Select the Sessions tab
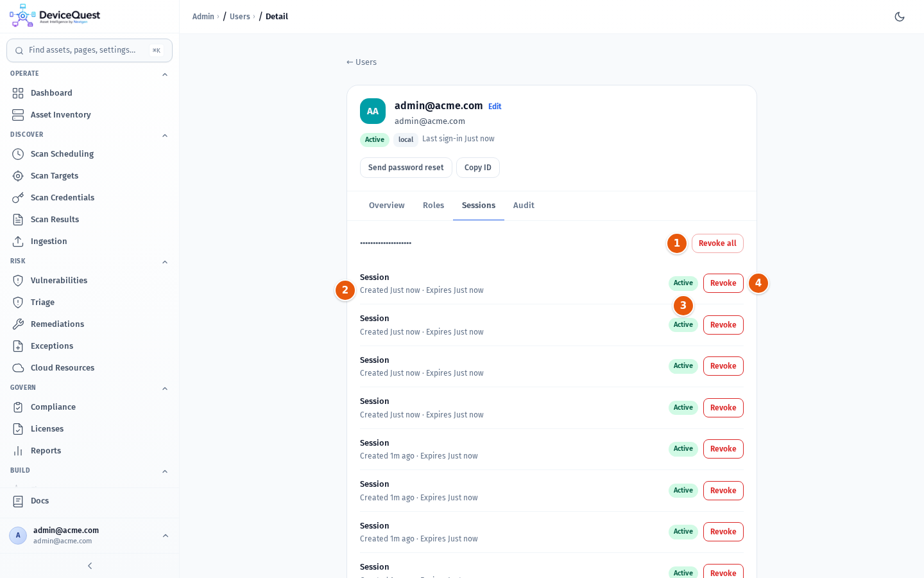The height and width of the screenshot is (578, 924). point(479,206)
